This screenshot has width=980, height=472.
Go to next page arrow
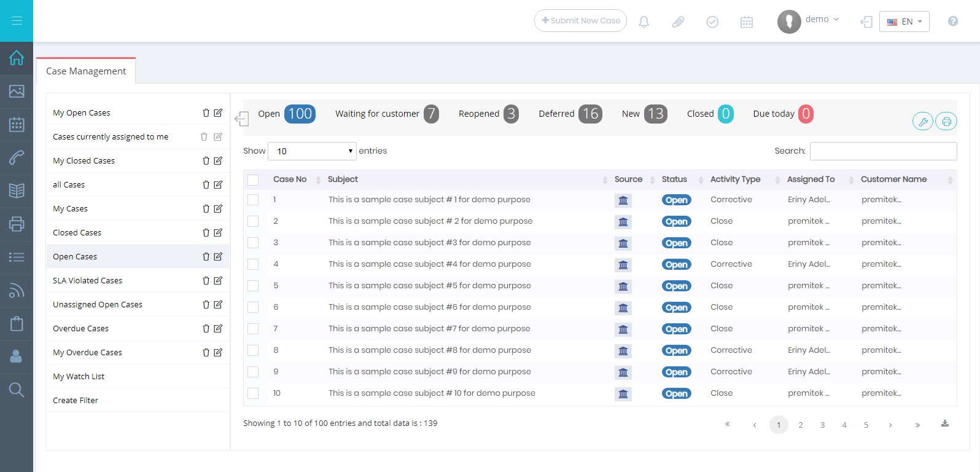pyautogui.click(x=890, y=425)
